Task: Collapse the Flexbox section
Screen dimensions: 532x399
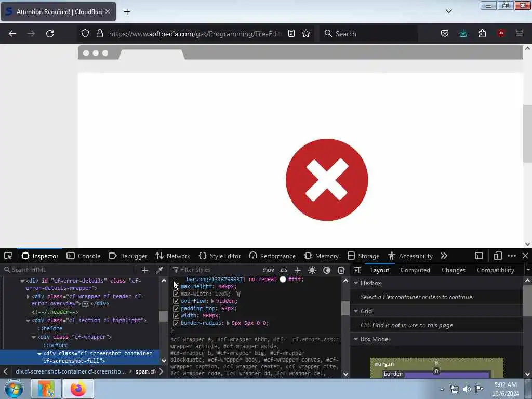Action: pyautogui.click(x=356, y=283)
